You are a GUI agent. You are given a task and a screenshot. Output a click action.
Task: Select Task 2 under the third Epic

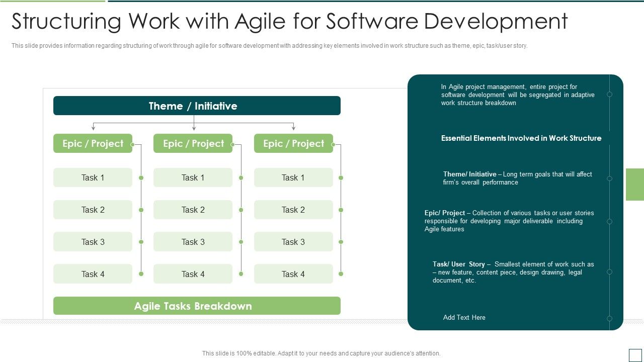293,210
